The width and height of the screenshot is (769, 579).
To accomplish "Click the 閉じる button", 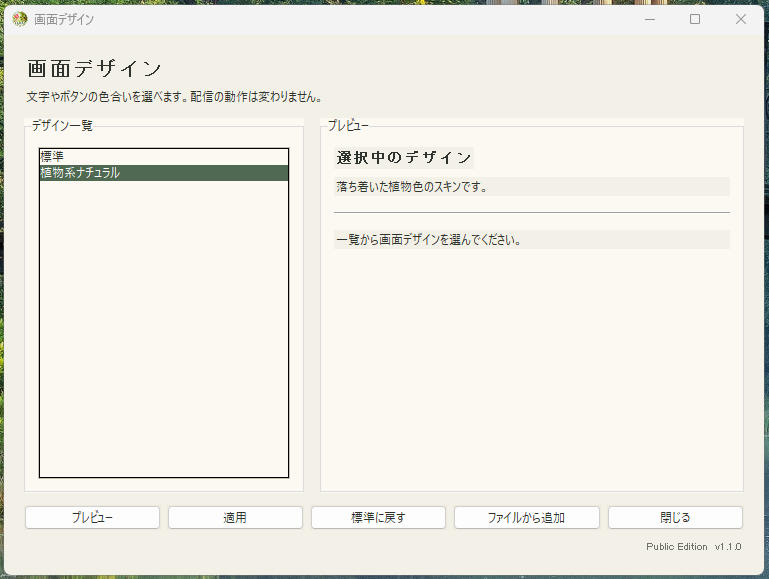I will [675, 517].
